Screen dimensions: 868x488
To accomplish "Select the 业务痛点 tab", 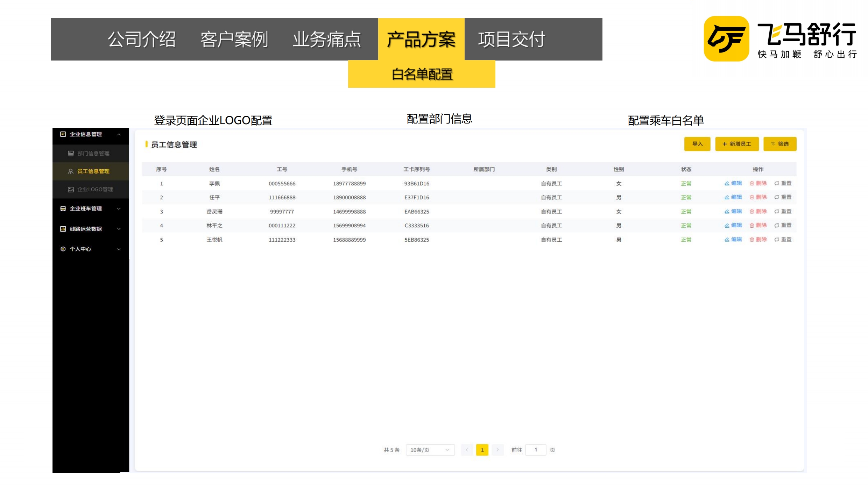I will coord(327,39).
